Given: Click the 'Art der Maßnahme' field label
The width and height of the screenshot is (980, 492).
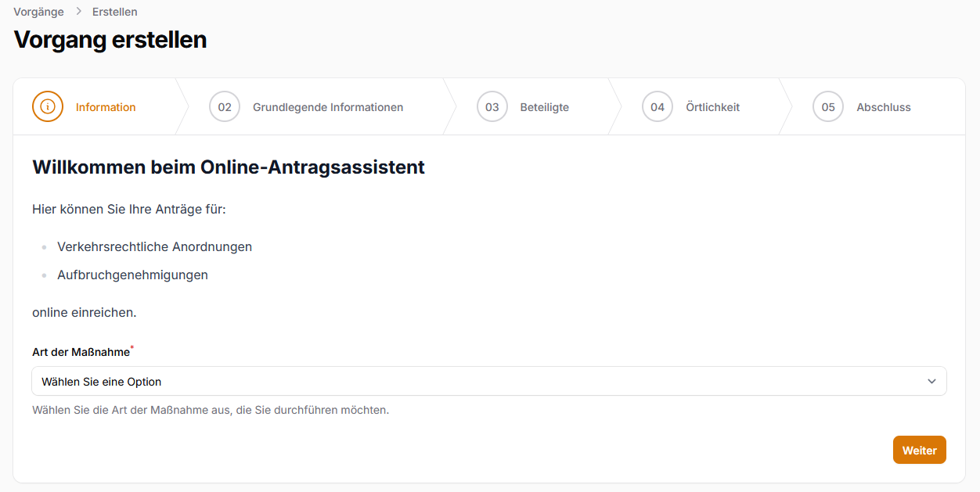Looking at the screenshot, I should (81, 352).
